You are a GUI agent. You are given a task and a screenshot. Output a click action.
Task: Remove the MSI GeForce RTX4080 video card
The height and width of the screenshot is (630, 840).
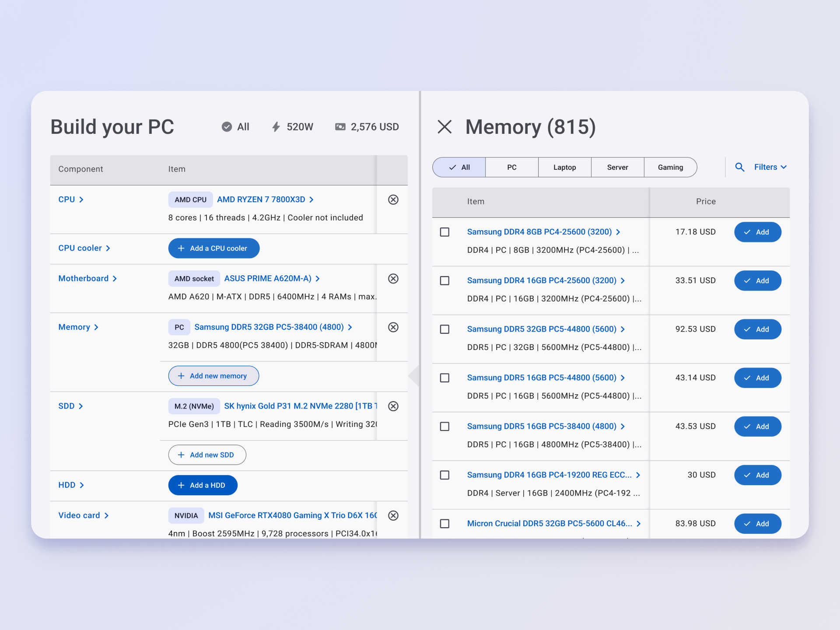point(393,515)
